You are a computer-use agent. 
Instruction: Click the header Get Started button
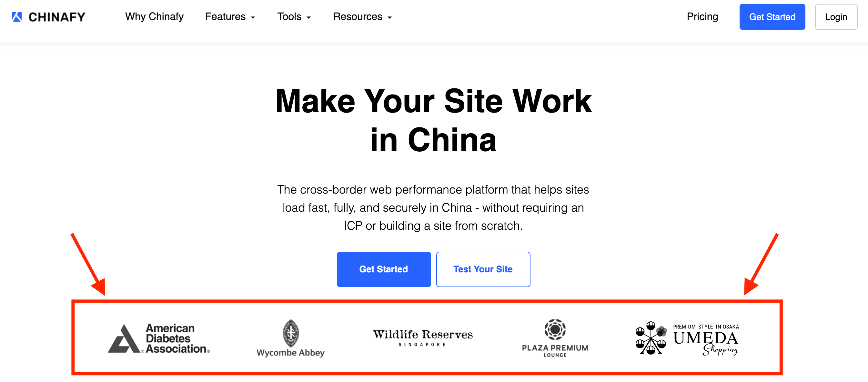[x=772, y=17]
